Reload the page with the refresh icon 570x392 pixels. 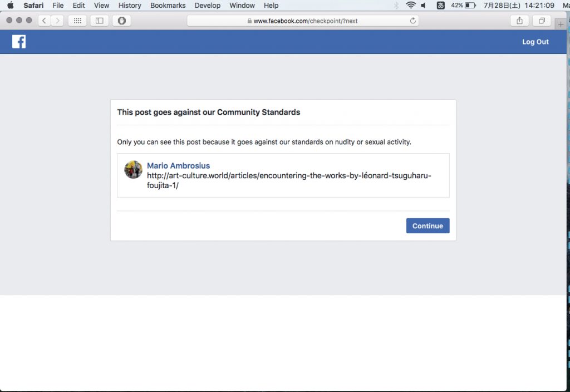(x=412, y=21)
